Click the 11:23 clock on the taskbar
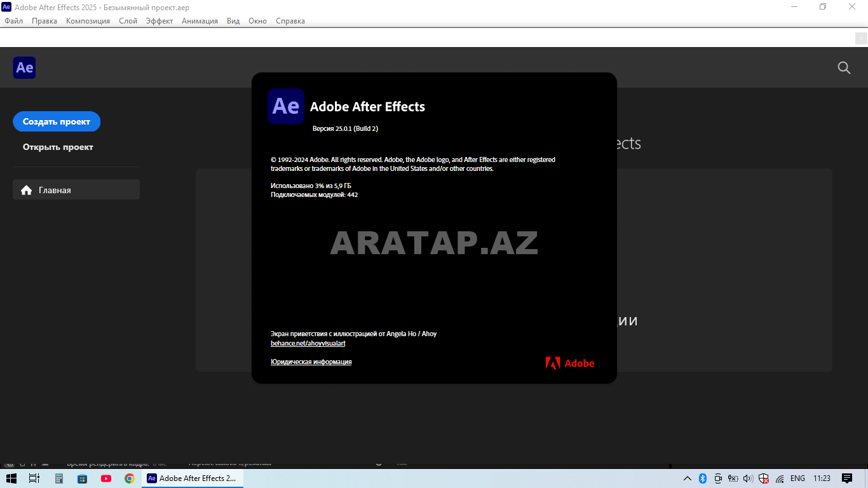The width and height of the screenshot is (868, 488). pyautogui.click(x=822, y=478)
